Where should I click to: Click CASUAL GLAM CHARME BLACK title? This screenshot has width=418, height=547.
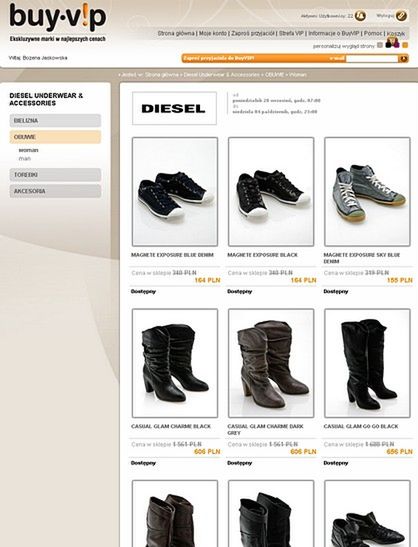[171, 426]
